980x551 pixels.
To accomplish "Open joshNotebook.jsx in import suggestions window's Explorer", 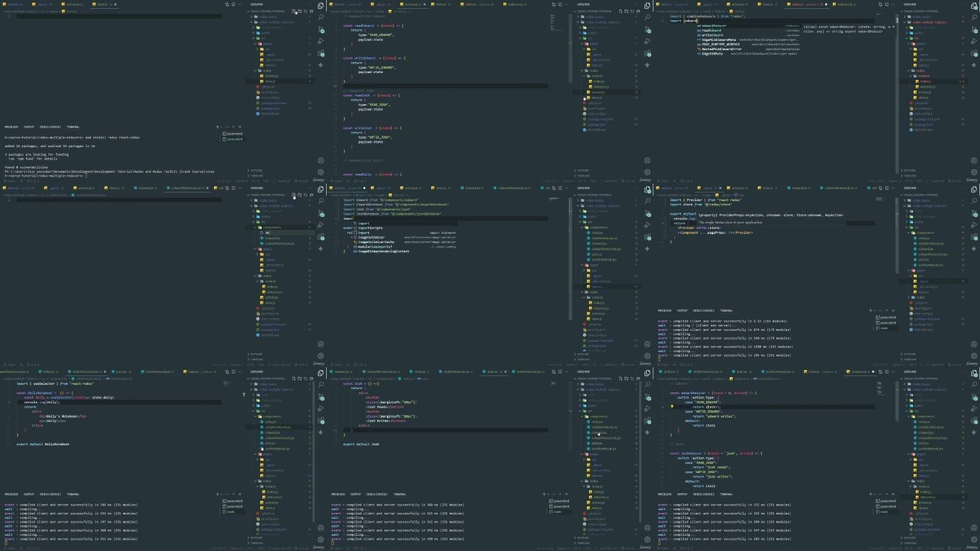I will tap(603, 259).
